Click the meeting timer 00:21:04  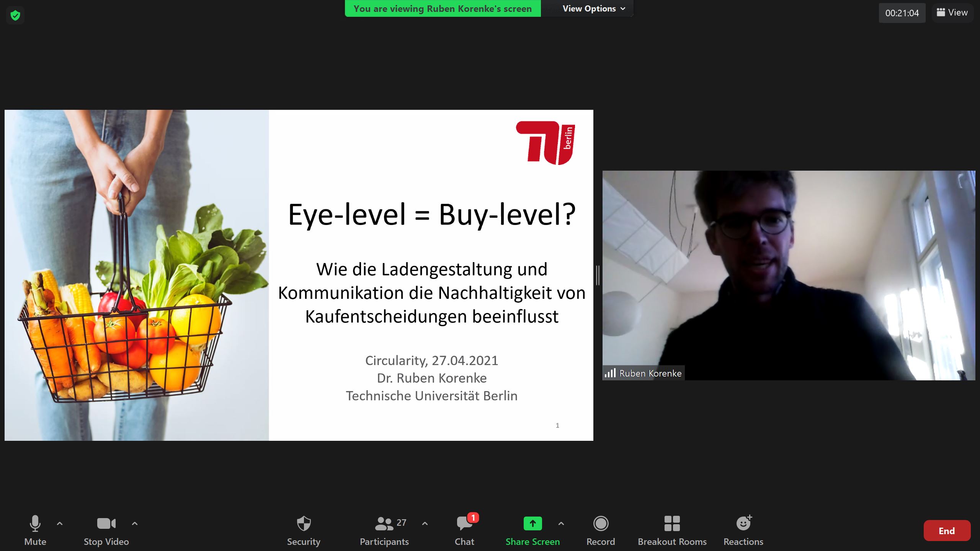pos(902,13)
